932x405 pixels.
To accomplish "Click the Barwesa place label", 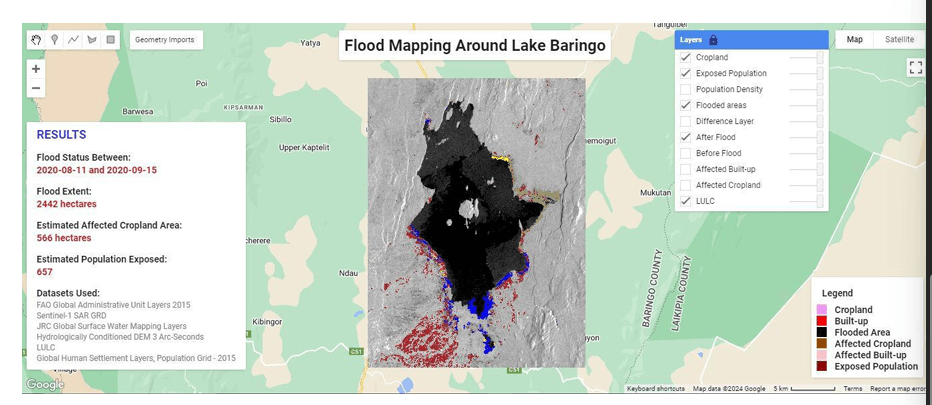I will click(138, 111).
